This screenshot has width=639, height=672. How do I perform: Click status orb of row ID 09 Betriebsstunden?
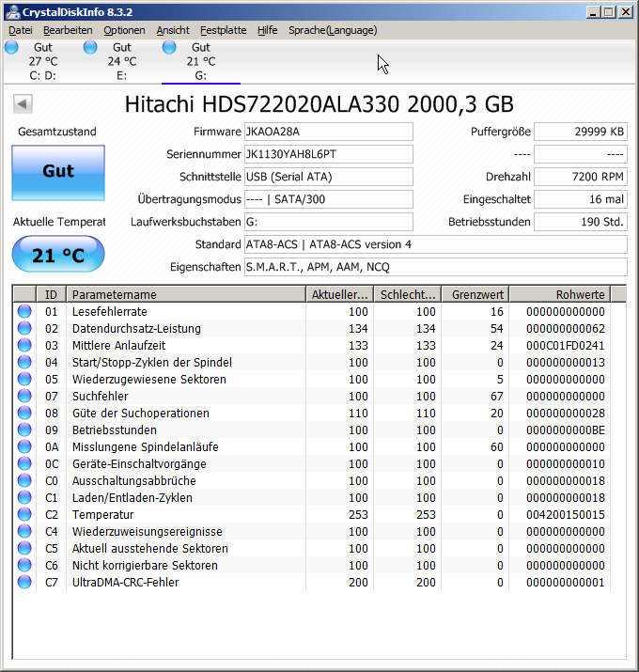click(x=24, y=430)
